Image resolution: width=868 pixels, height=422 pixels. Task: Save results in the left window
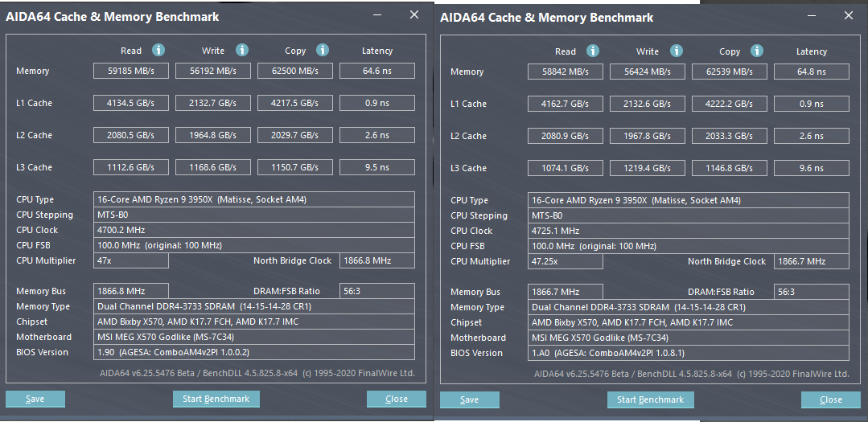coord(35,399)
